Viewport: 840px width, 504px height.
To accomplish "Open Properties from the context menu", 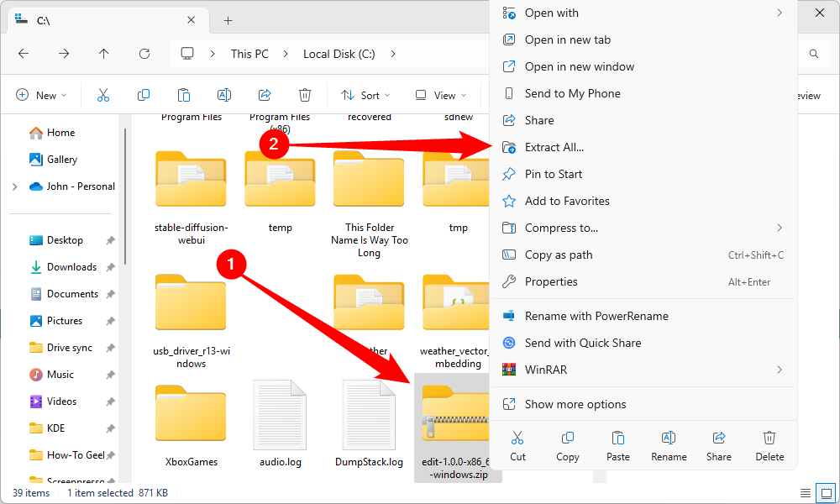I will tap(643, 281).
